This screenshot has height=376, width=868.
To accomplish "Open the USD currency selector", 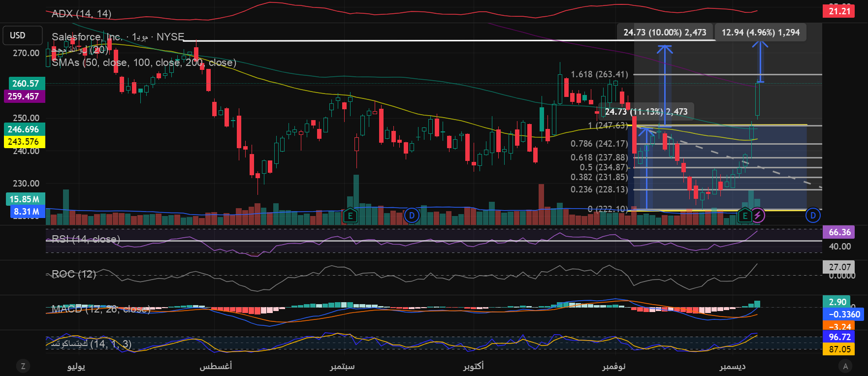I will pos(18,35).
